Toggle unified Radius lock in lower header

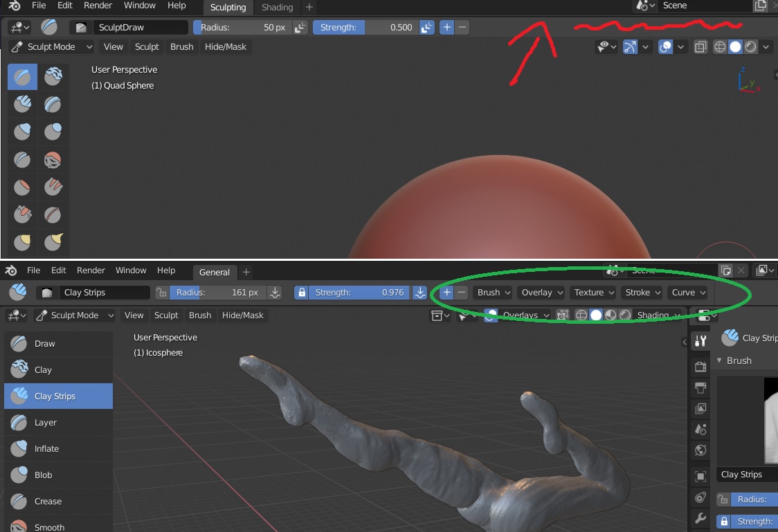[162, 293]
